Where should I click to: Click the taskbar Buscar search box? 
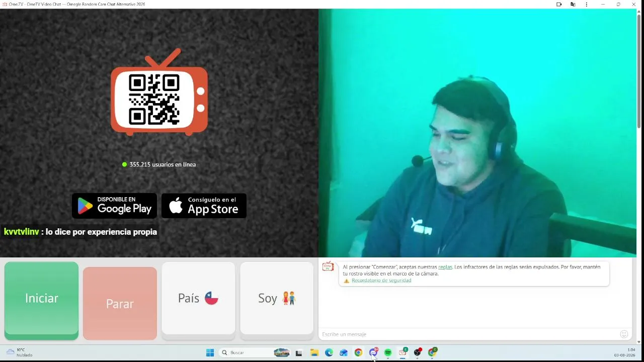pyautogui.click(x=256, y=352)
